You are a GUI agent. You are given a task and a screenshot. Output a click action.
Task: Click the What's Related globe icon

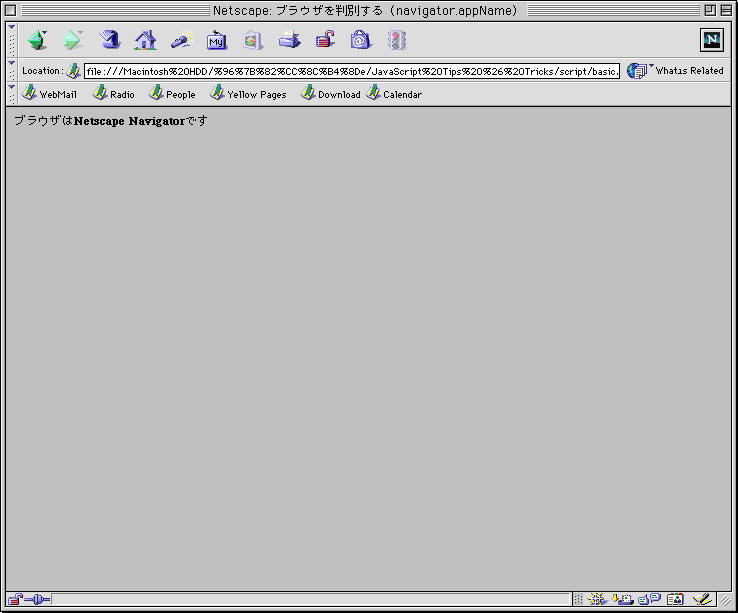pyautogui.click(x=636, y=71)
